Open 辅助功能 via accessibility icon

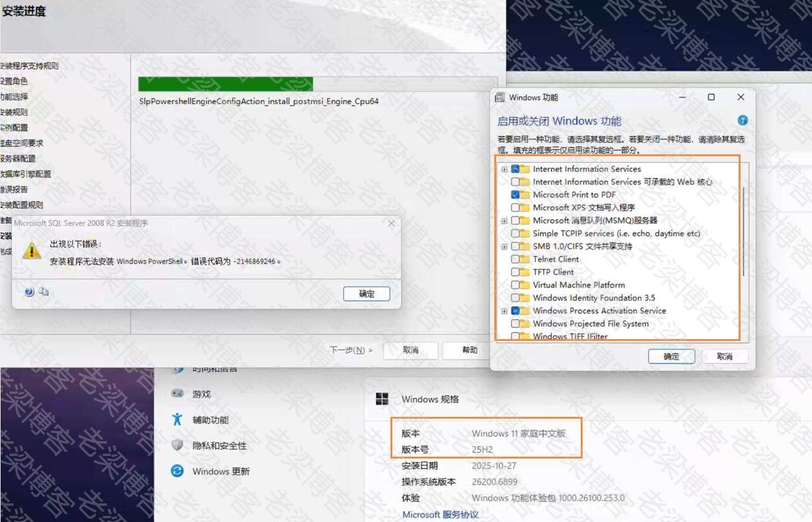click(178, 419)
